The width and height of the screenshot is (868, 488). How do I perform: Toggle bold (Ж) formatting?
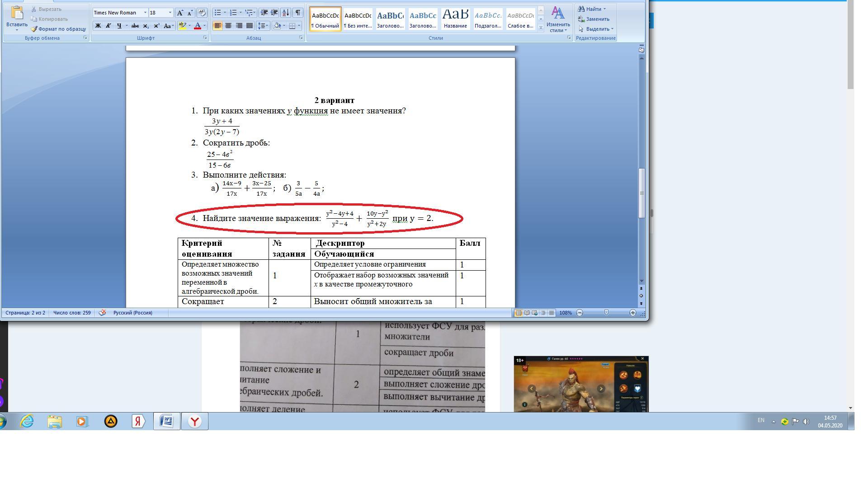[x=98, y=26]
